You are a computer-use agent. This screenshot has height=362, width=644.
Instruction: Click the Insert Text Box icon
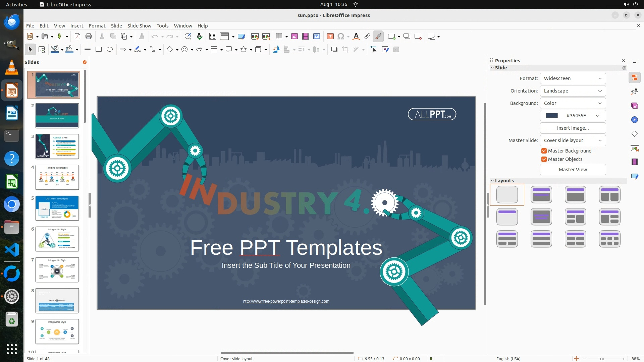(330, 37)
